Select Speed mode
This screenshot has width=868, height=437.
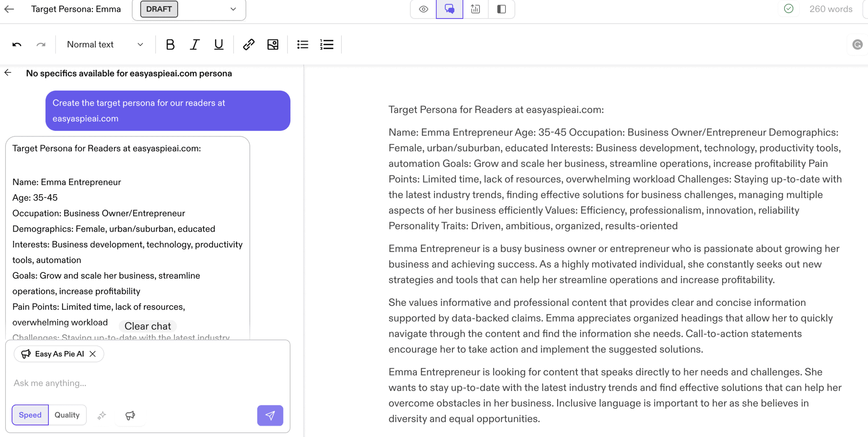coord(30,415)
